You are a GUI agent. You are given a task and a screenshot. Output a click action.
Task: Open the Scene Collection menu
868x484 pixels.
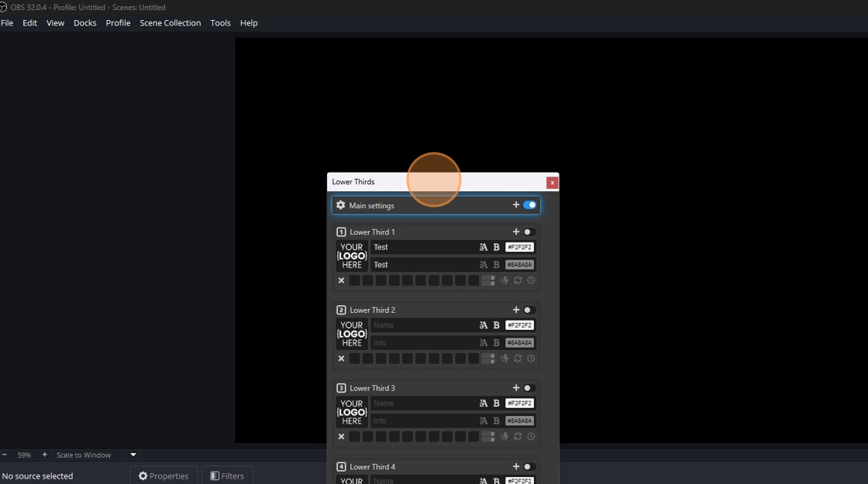click(x=170, y=22)
